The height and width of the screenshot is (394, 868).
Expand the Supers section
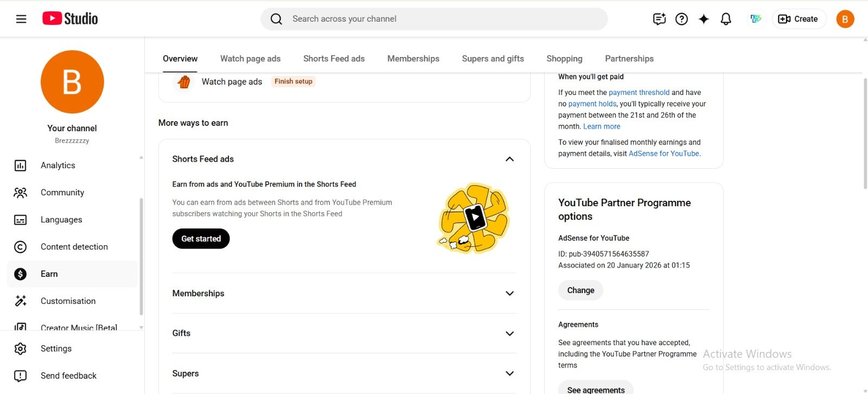[509, 373]
